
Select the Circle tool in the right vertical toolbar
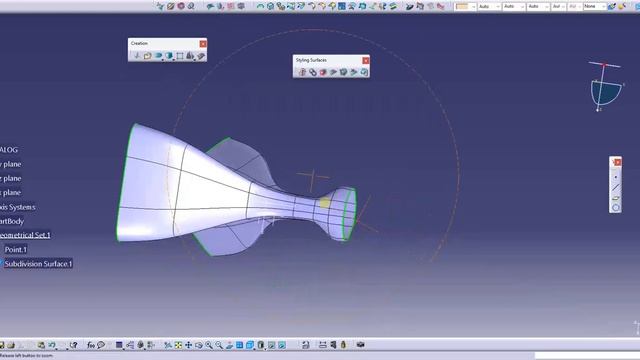616,208
